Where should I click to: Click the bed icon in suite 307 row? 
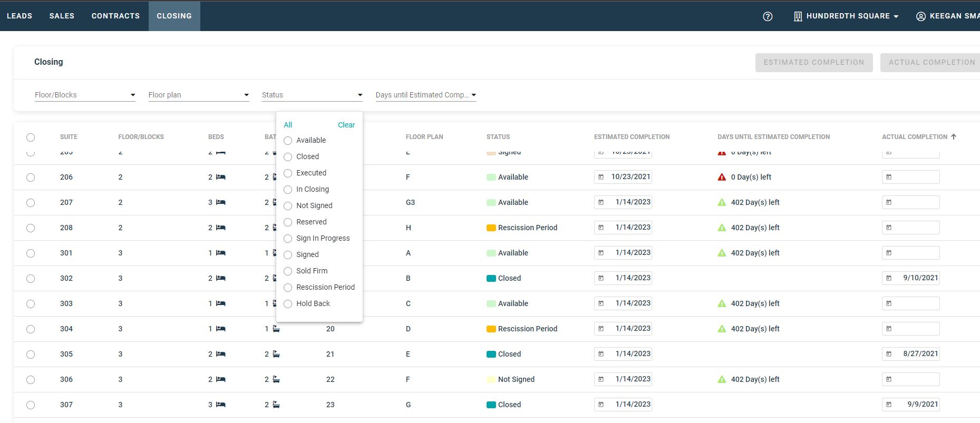[x=220, y=405]
